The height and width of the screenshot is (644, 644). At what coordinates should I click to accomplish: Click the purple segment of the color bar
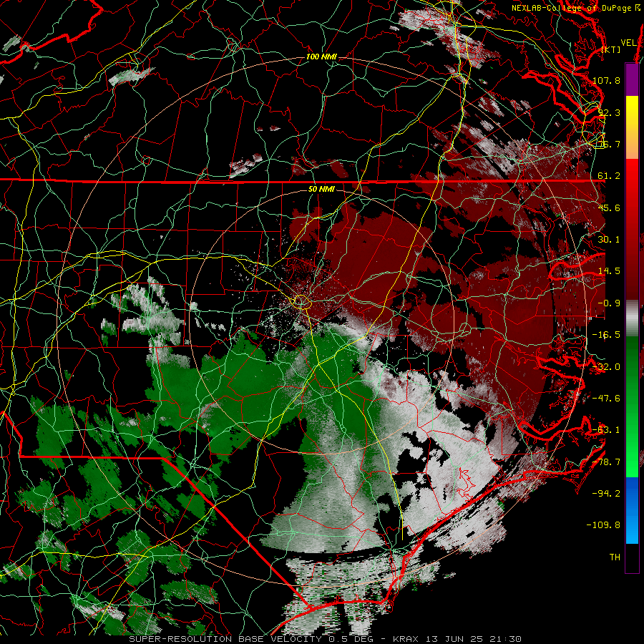coord(632,79)
